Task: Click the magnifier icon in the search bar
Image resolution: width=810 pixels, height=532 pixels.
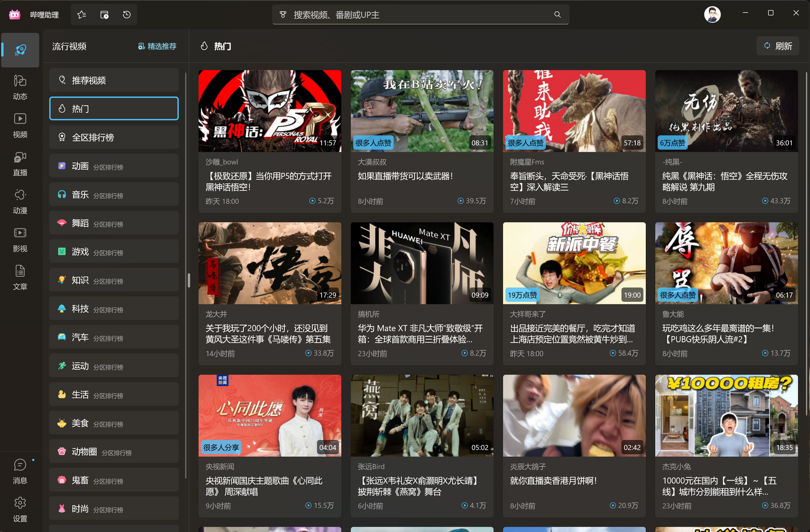Action: (x=557, y=14)
